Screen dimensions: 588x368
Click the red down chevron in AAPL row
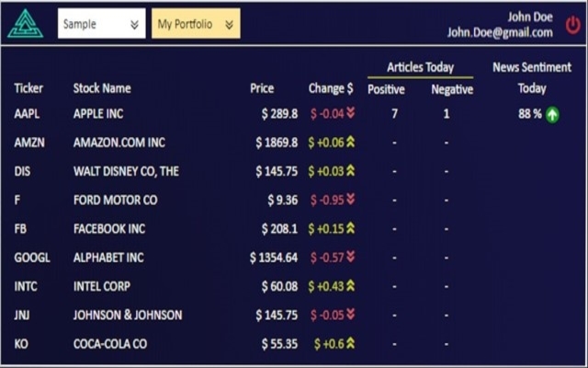(x=351, y=112)
